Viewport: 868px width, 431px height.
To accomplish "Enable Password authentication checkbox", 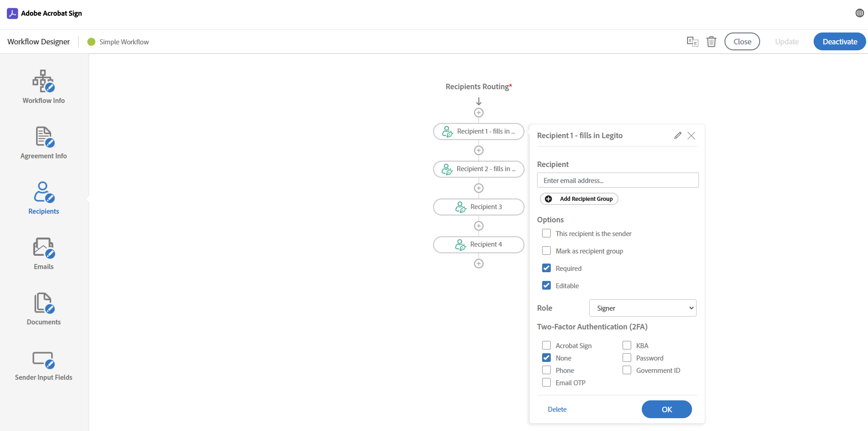I will 627,358.
